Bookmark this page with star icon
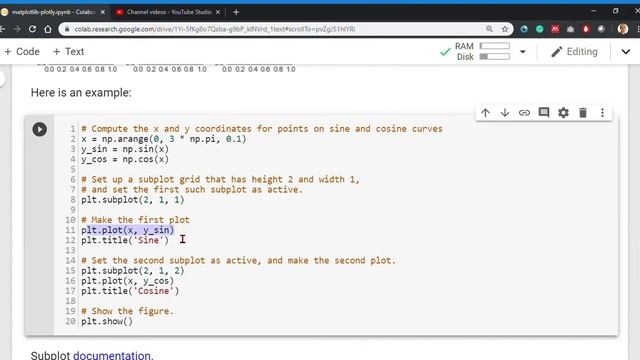640x360 pixels. click(x=505, y=29)
